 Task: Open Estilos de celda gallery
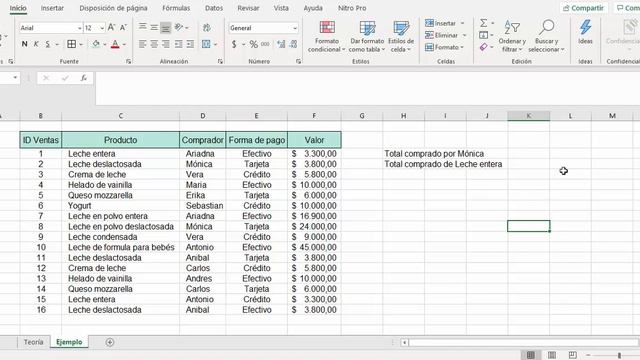click(401, 37)
